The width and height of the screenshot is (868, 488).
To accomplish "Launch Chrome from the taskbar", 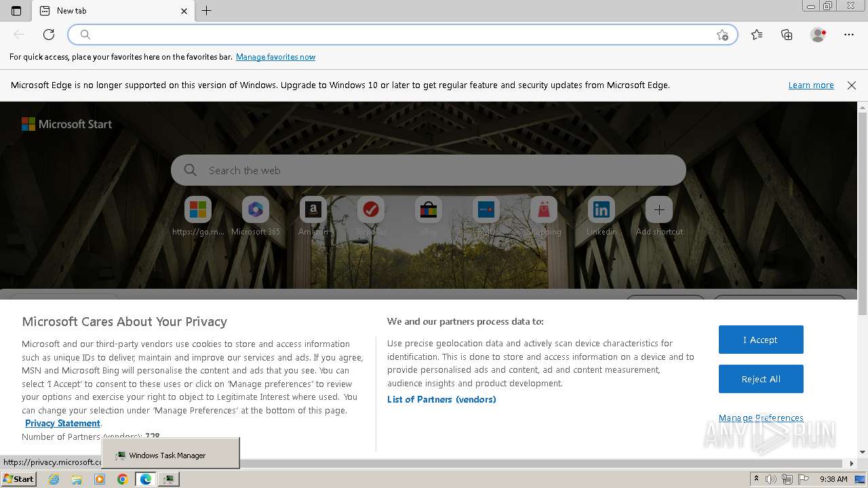I will tap(123, 479).
